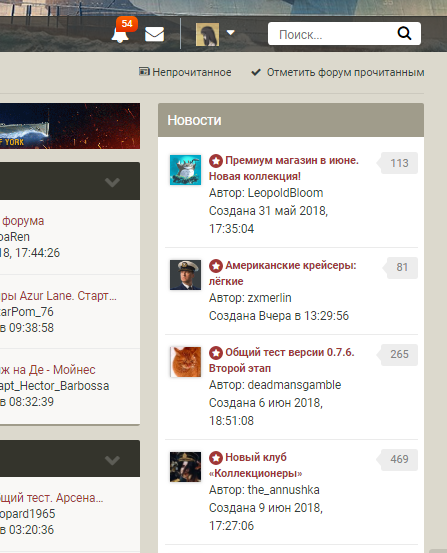The width and height of the screenshot is (447, 553).
Task: Click the magnifying glass search icon
Action: (x=404, y=34)
